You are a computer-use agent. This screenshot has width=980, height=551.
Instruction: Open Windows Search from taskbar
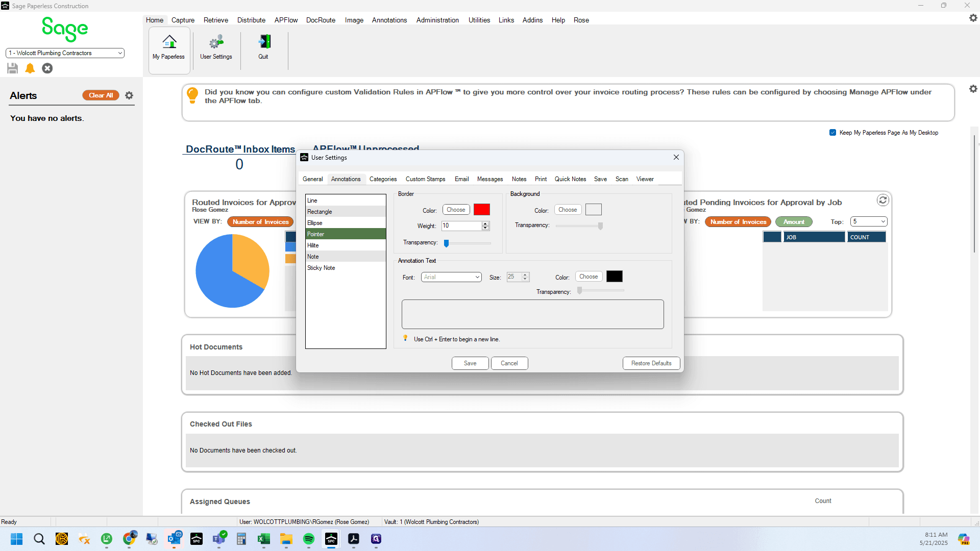click(x=39, y=539)
